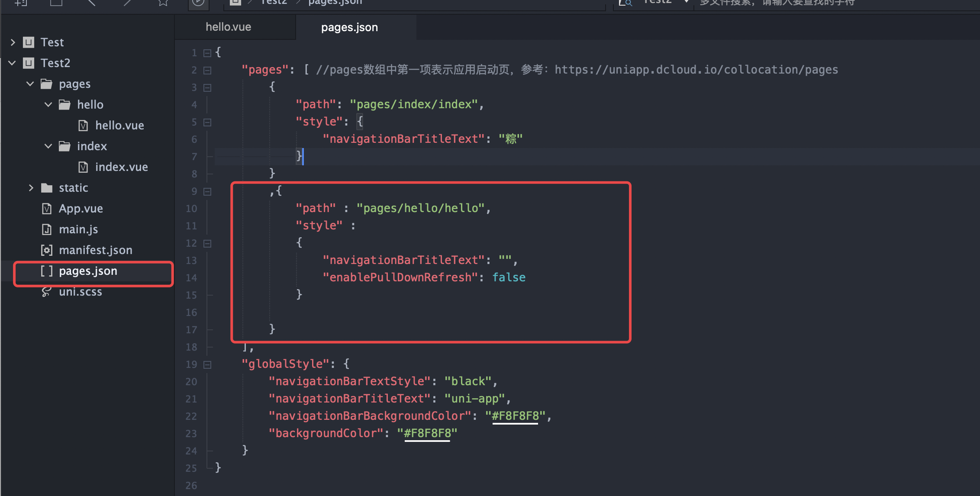Collapse the pages folder chevron
The height and width of the screenshot is (496, 980).
pyautogui.click(x=30, y=84)
